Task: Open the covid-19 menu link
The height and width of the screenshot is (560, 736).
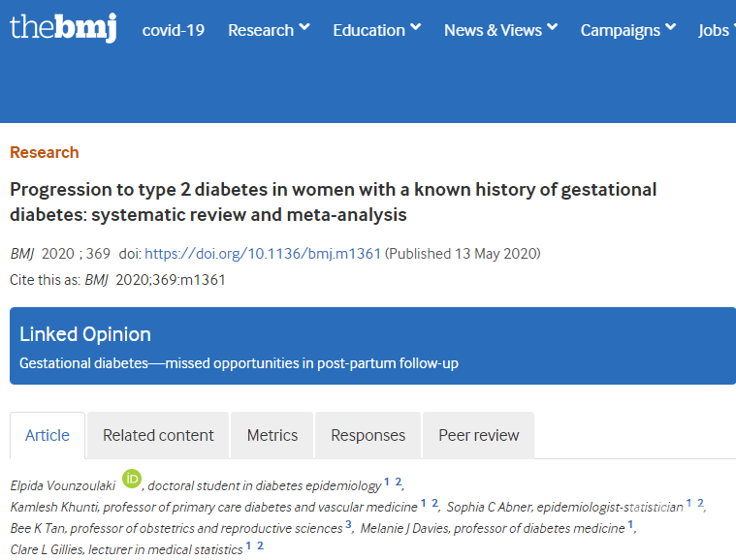Action: [x=174, y=30]
